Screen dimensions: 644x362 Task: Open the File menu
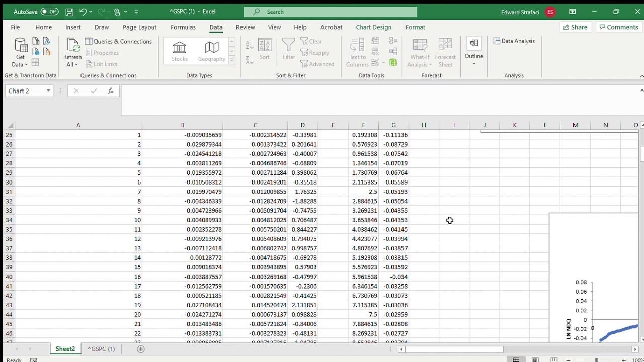tap(15, 27)
